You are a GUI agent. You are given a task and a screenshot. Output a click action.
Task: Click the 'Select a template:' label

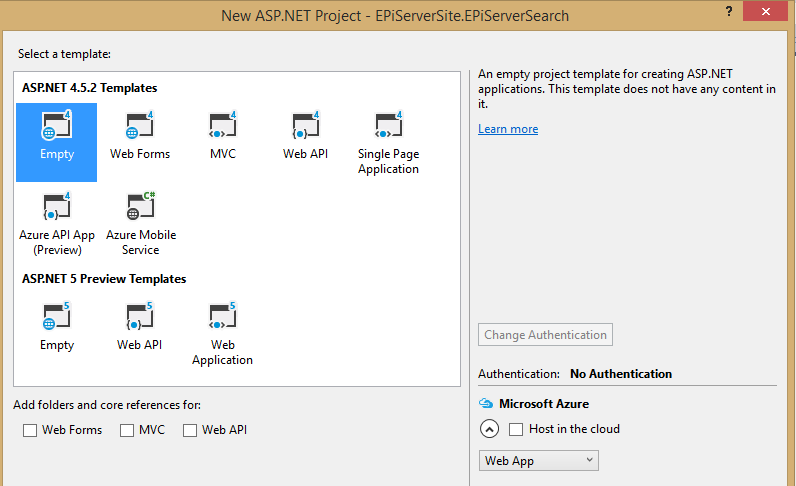[64, 54]
